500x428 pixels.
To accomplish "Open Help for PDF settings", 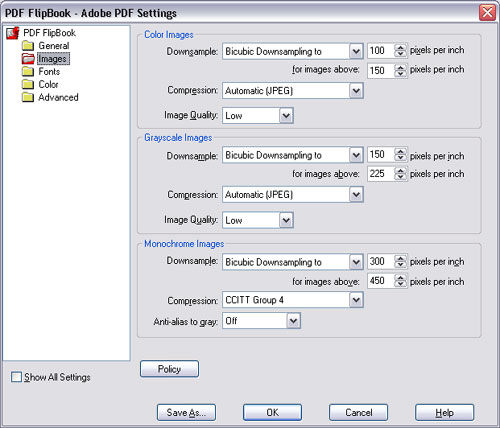I will 444,413.
